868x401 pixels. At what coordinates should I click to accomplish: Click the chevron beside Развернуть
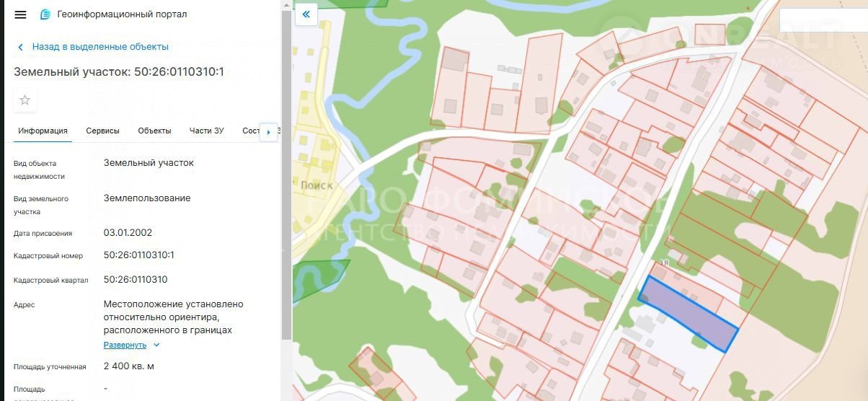[x=156, y=345]
